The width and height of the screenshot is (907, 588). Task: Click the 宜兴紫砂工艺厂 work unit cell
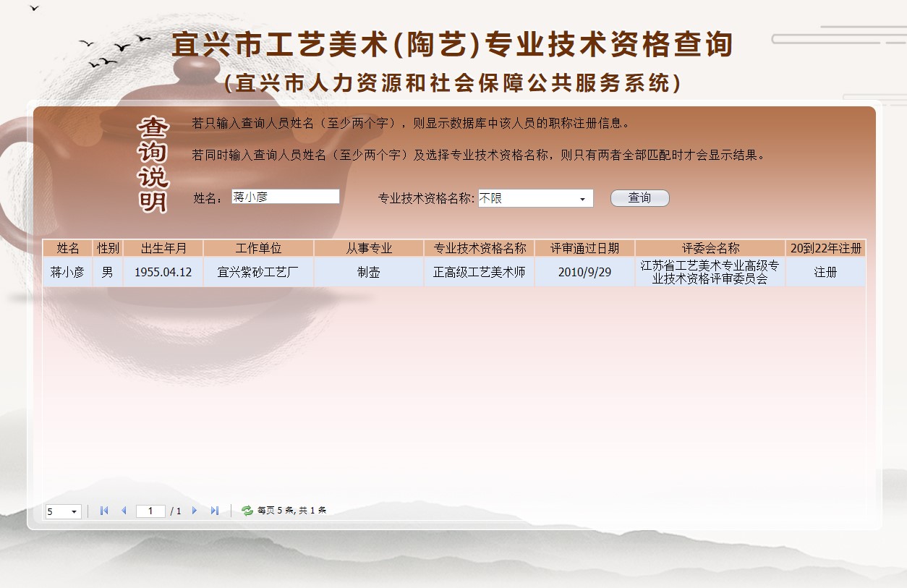coord(258,272)
